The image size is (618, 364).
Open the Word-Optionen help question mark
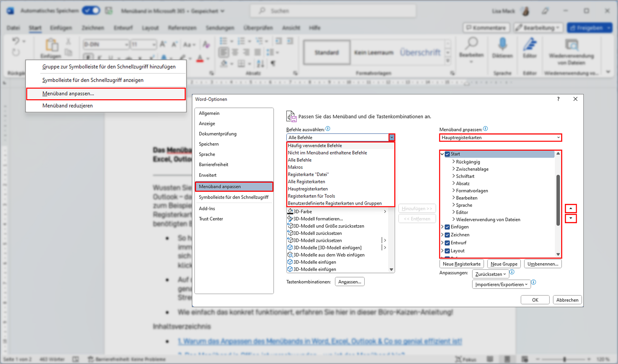[x=558, y=99]
